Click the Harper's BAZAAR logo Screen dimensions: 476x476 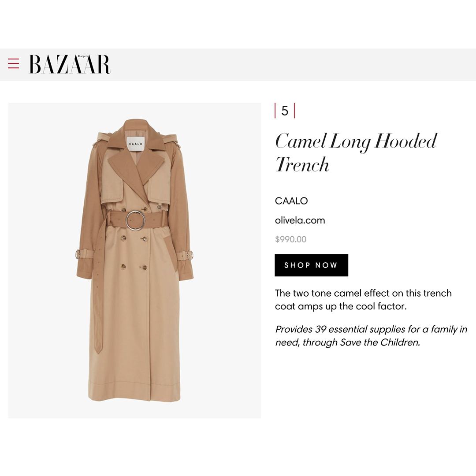click(70, 64)
